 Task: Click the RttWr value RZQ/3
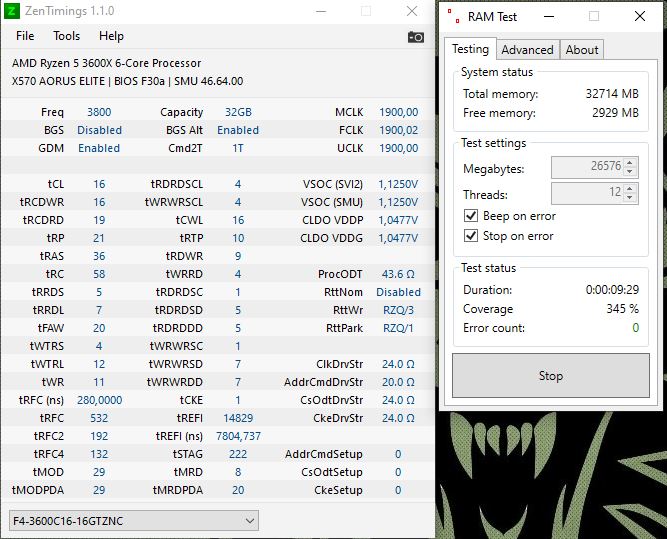pos(399,310)
